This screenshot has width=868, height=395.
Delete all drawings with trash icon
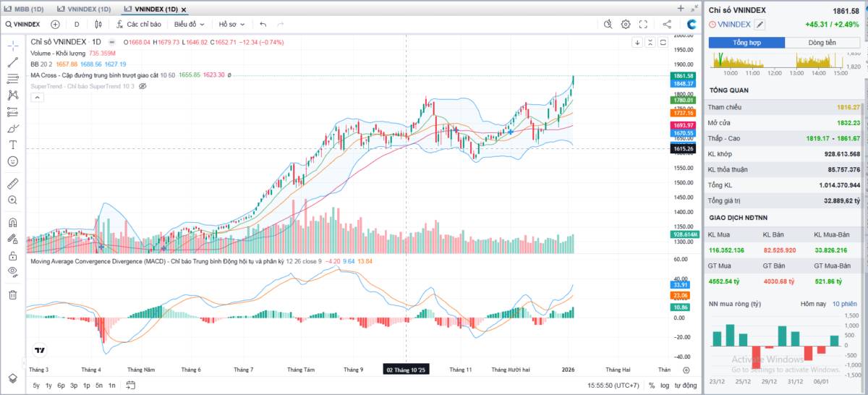coord(12,294)
